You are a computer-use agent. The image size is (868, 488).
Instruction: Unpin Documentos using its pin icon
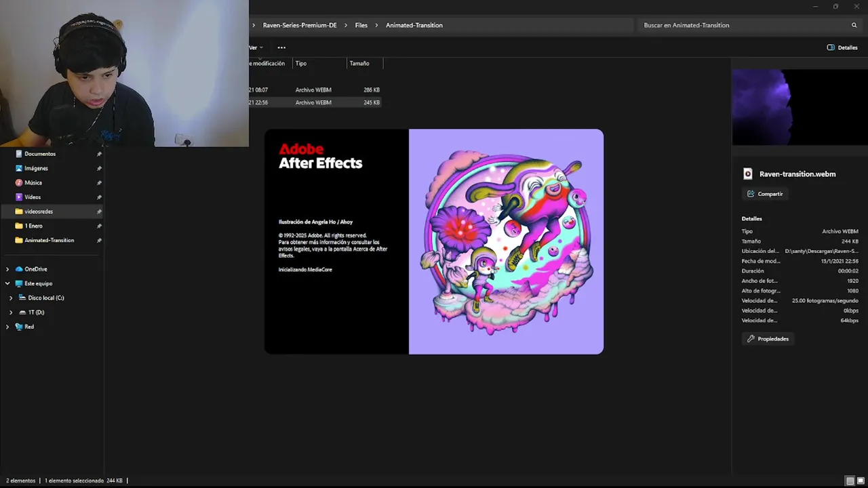pyautogui.click(x=99, y=154)
